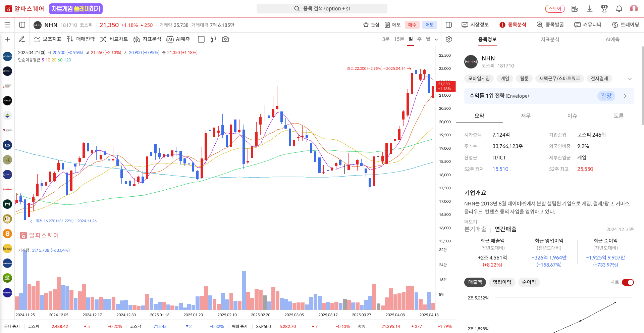Select the 주 weekly timeframe

[419, 39]
